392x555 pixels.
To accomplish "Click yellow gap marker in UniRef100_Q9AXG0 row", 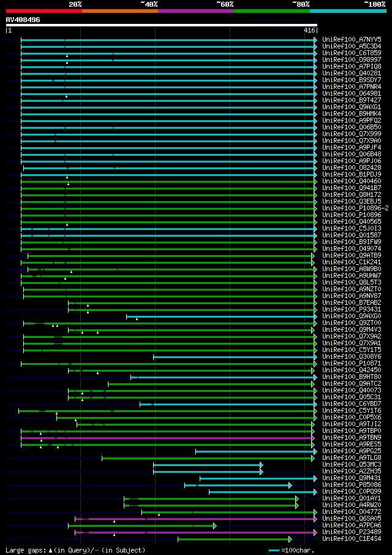I will pyautogui.click(x=137, y=320).
